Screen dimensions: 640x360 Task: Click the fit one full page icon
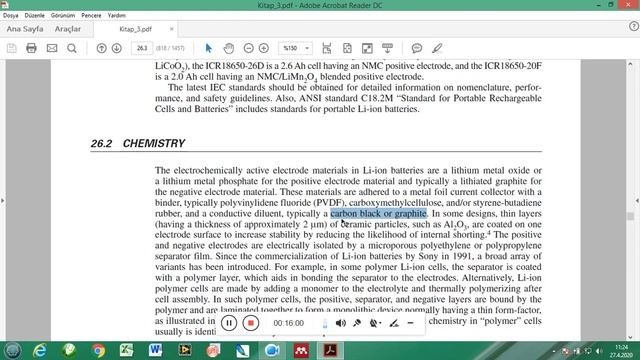pos(347,48)
